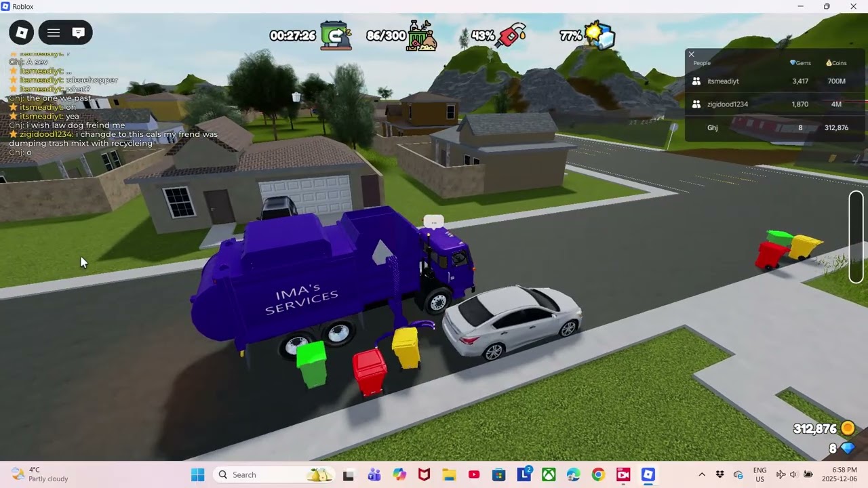Select player itsmeadiyt in leaderboard
868x488 pixels.
tap(775, 81)
